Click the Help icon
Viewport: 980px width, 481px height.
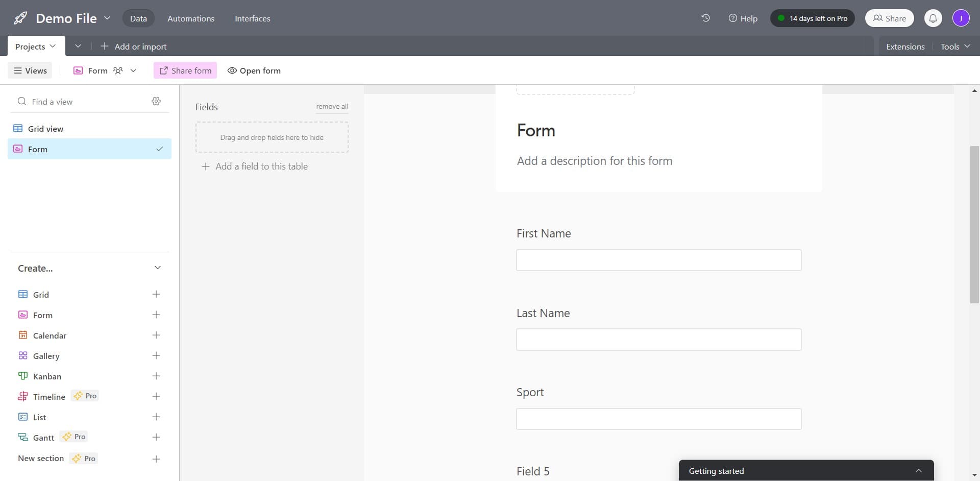click(732, 18)
